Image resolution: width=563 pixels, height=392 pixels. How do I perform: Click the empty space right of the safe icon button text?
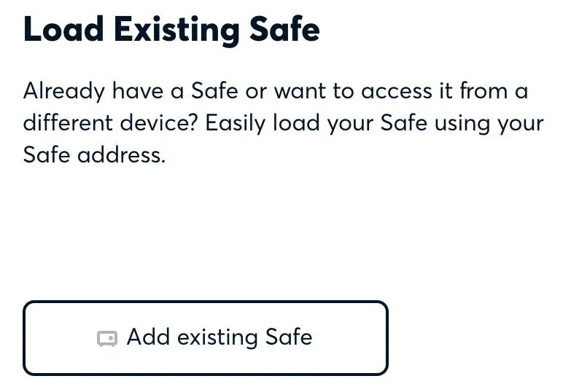(x=350, y=338)
